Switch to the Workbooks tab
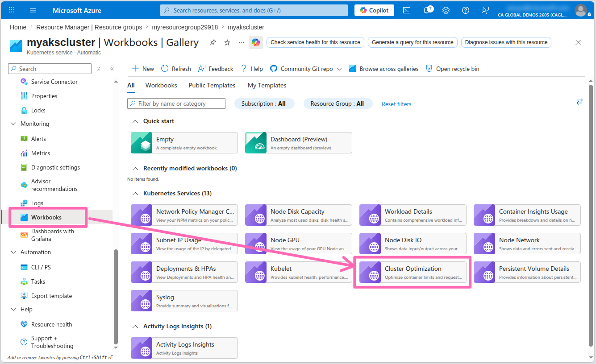 point(161,85)
